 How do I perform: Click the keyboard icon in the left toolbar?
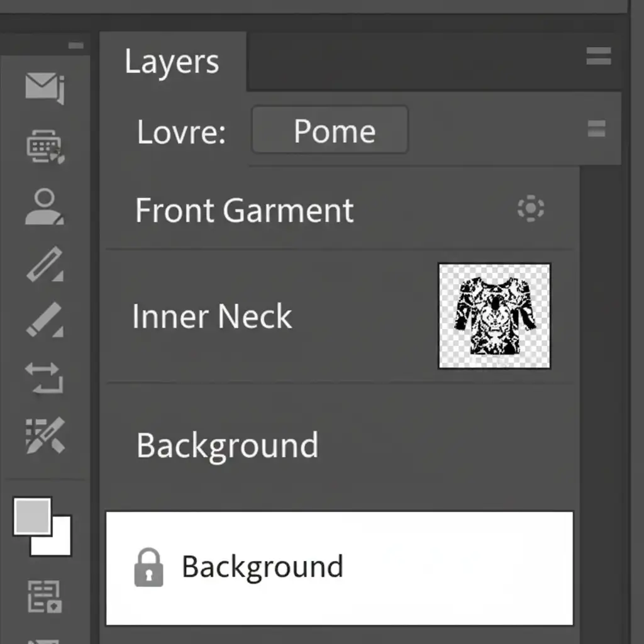45,147
